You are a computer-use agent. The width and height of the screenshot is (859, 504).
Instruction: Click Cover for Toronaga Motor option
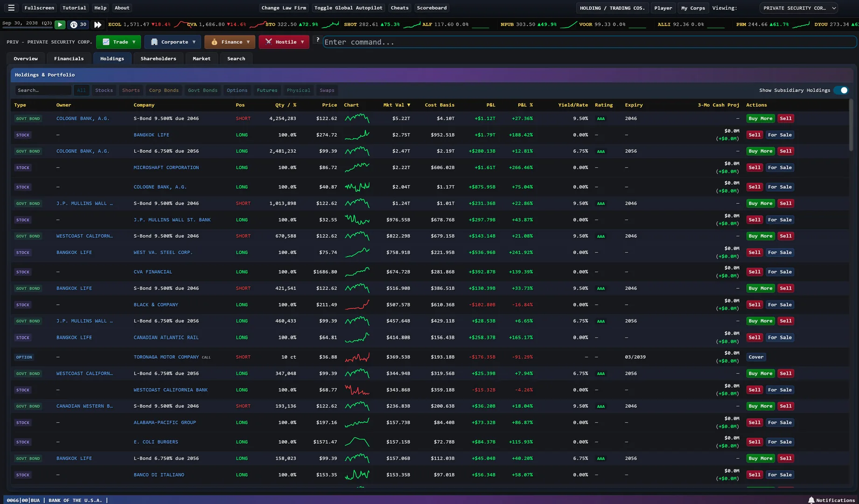click(x=756, y=357)
